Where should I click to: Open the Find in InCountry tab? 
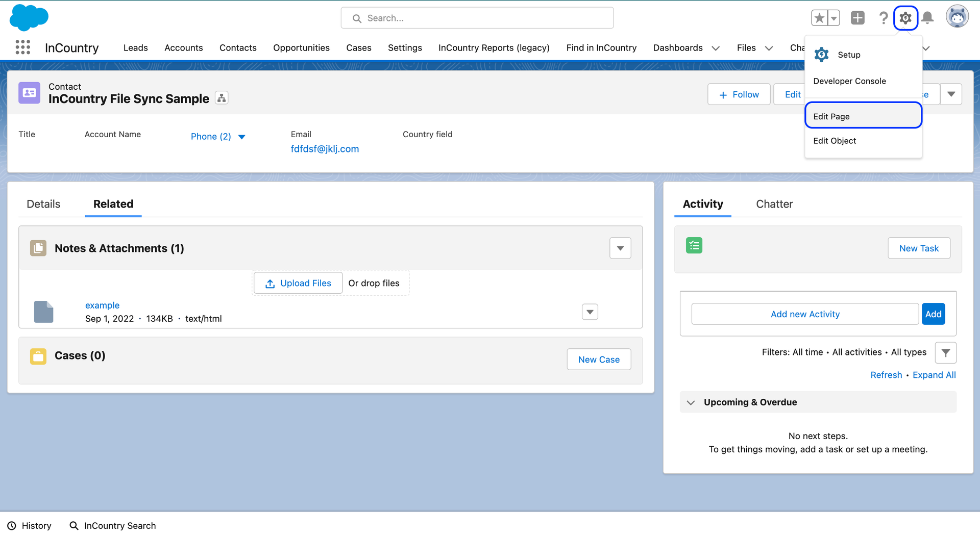tap(601, 48)
